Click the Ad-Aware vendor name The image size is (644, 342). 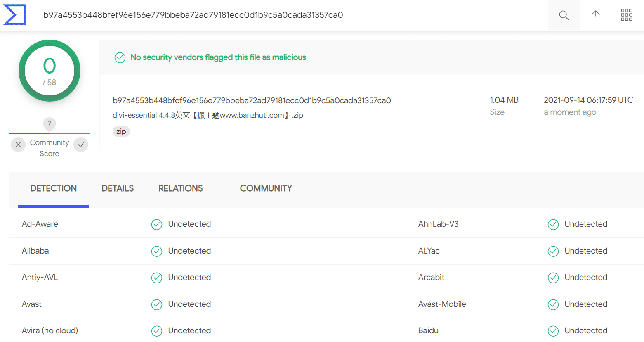pyautogui.click(x=40, y=224)
